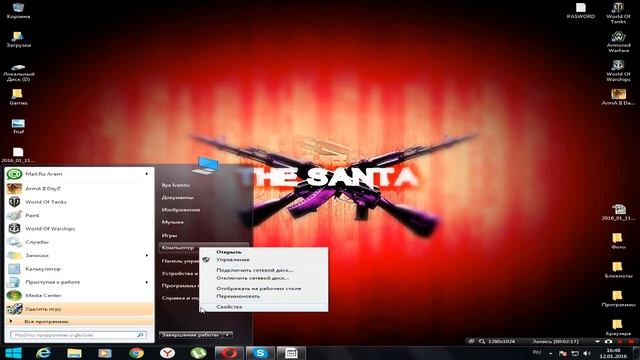Launch World Of Tanks desktop shortcut

coord(618,13)
